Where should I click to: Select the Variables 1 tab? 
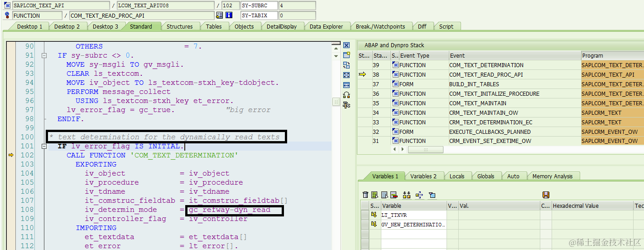click(x=385, y=176)
